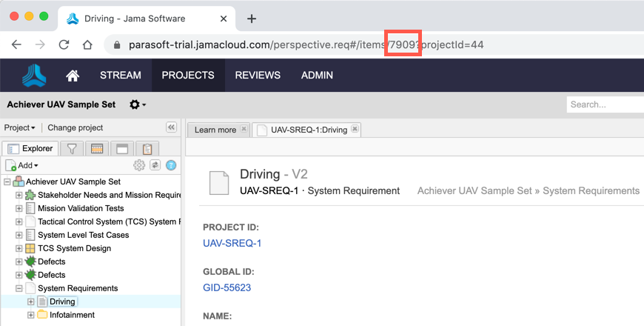Open the Test Plans clipboard tab
644x326 pixels.
coord(147,148)
